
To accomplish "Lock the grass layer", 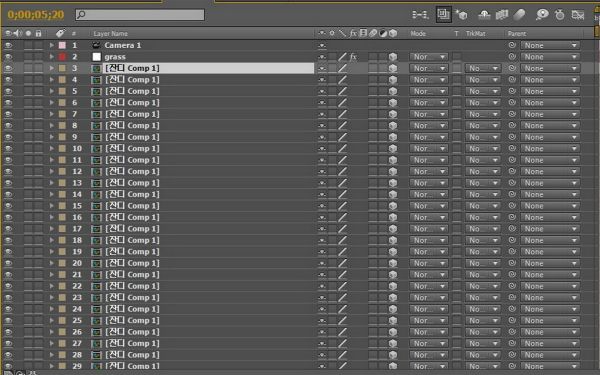I will click(x=38, y=57).
